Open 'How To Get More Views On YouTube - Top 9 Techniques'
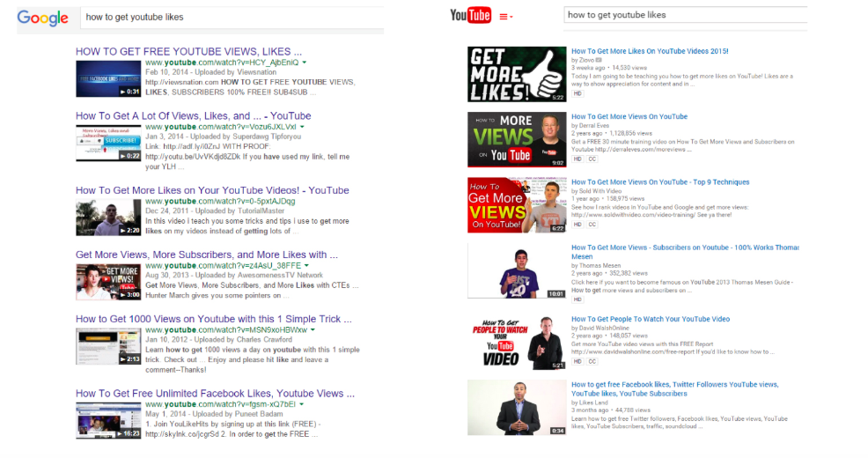This screenshot has height=458, width=868. 660,181
